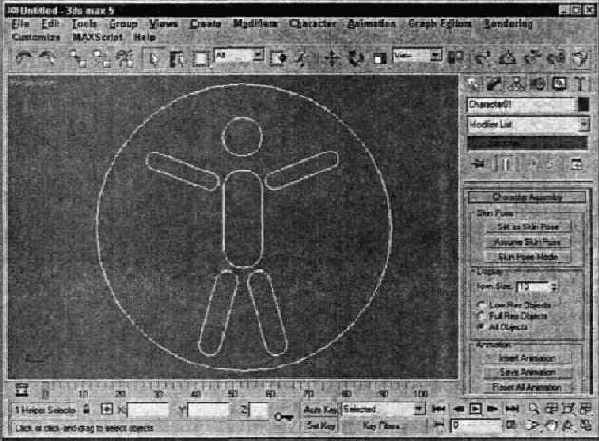Open the Display command panel tab
Screen dimensions: 599x441
559,84
